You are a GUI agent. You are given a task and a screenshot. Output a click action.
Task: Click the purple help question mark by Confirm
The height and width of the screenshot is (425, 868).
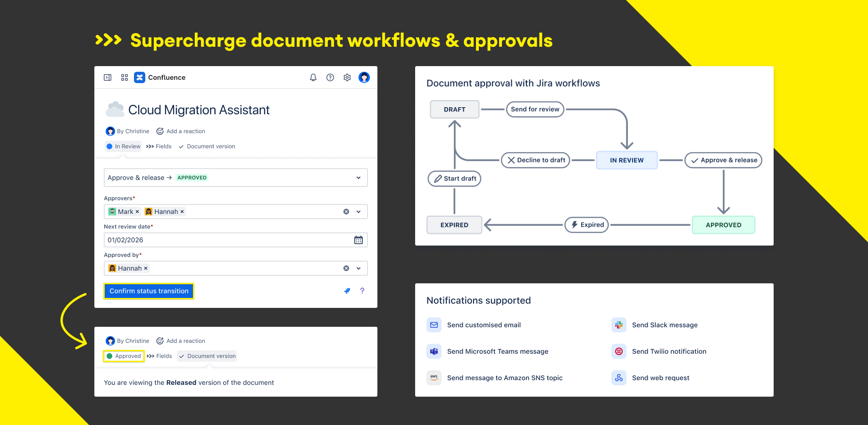[x=362, y=291]
